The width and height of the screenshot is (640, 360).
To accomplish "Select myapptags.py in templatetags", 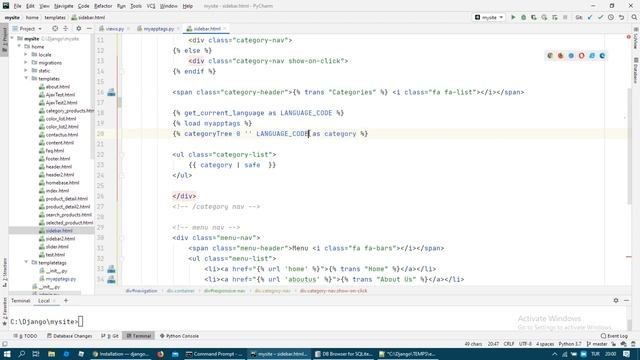I will [x=61, y=279].
